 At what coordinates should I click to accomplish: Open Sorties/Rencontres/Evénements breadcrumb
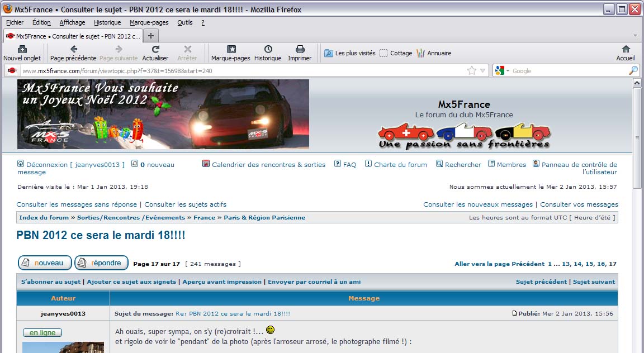(x=131, y=217)
